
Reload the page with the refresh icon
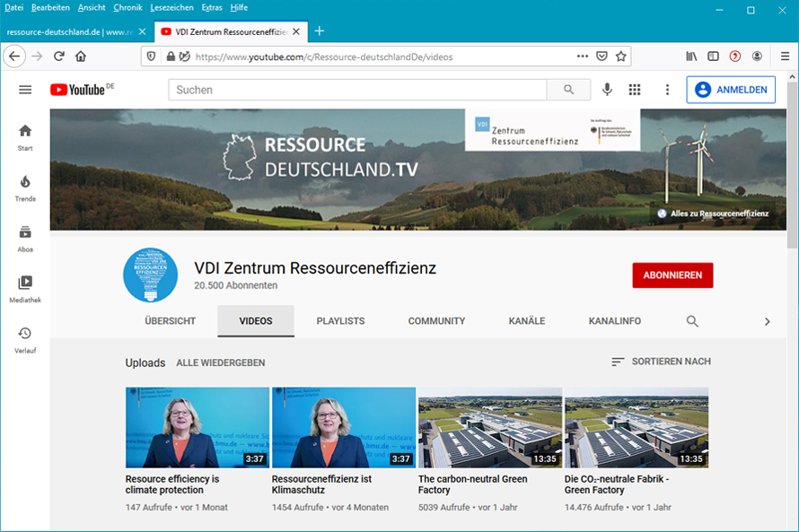coord(59,57)
